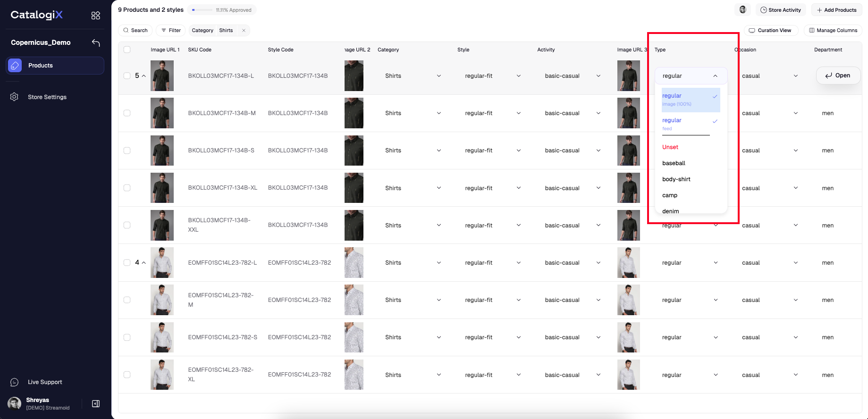Remove the Category Shirts filter chip
The width and height of the screenshot is (868, 419).
point(244,31)
